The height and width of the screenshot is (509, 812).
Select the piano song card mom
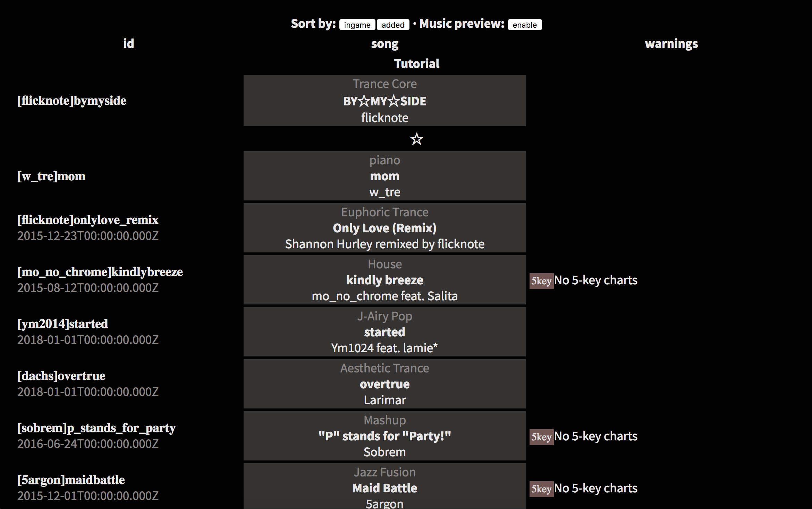pyautogui.click(x=384, y=176)
